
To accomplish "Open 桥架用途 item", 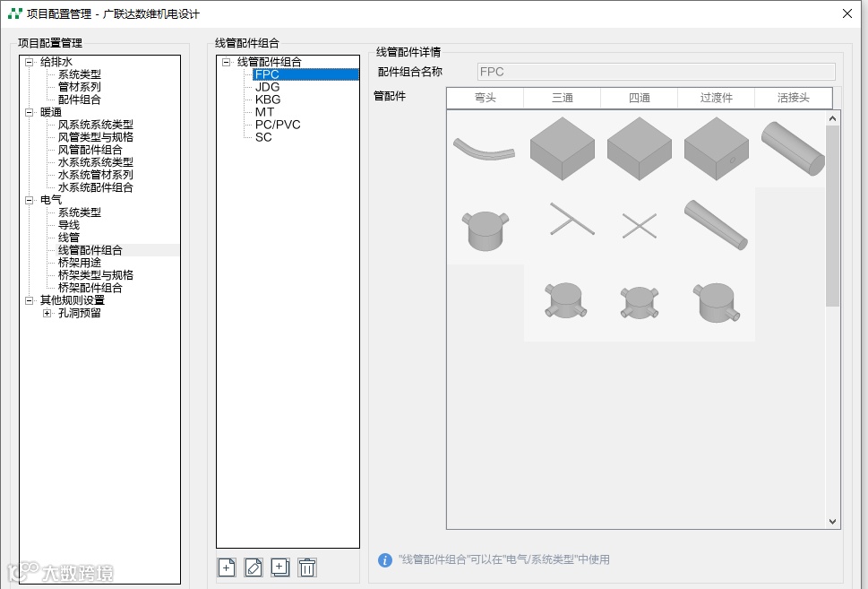I will point(80,263).
